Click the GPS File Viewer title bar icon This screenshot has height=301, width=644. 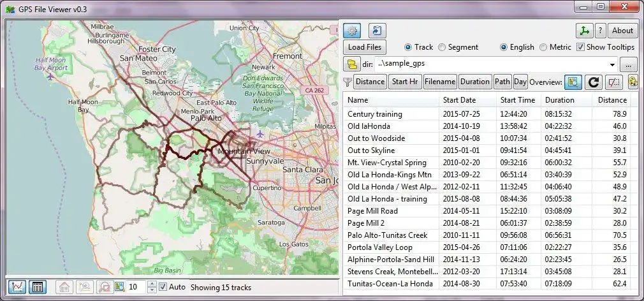coord(10,10)
